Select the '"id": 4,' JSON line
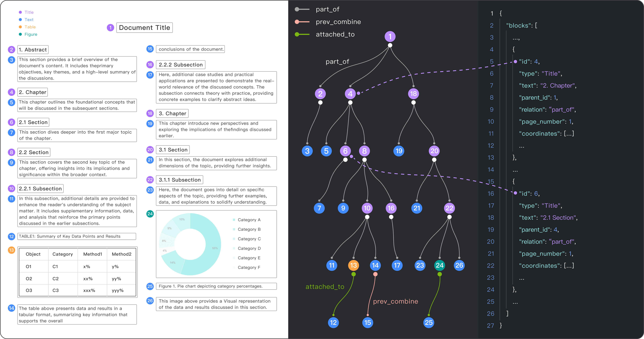 click(x=529, y=61)
